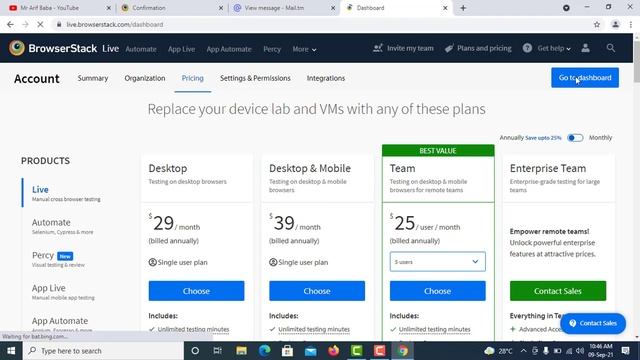
Task: Launch Microsoft Edge from taskbar
Action: tap(264, 351)
